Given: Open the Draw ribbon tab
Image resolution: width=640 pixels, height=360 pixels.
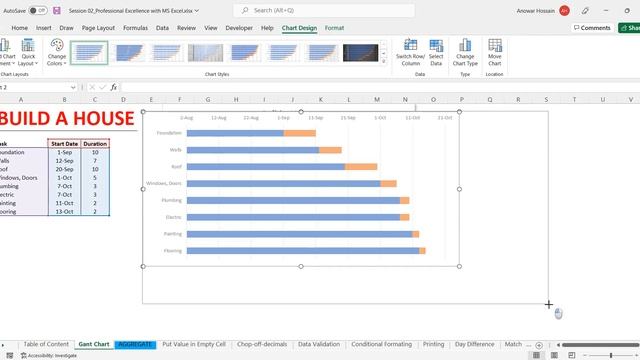Looking at the screenshot, I should pos(67,28).
